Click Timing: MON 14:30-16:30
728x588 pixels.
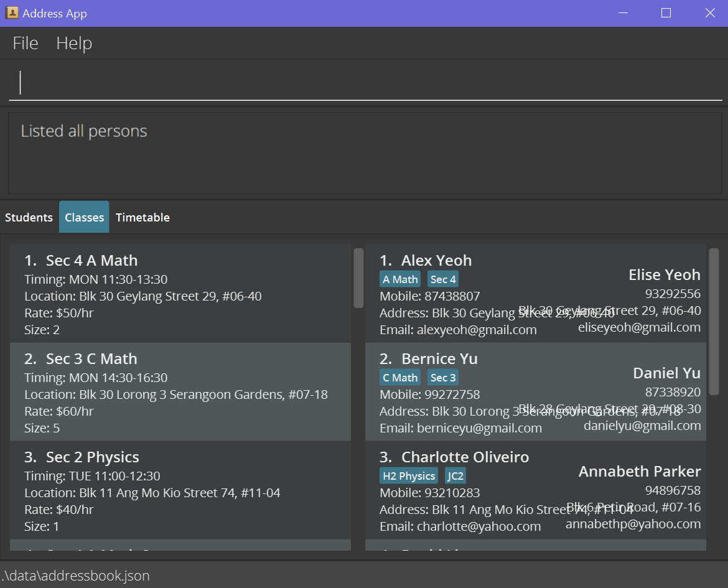96,378
